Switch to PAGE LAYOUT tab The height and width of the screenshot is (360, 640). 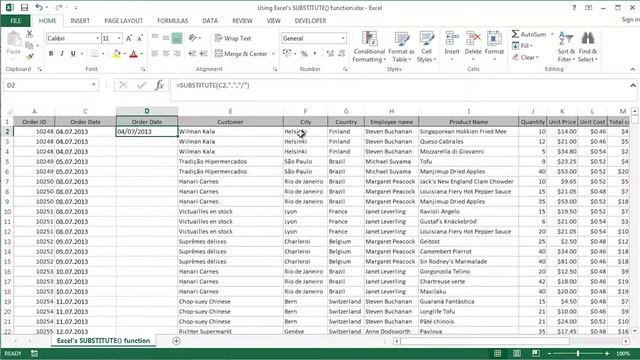(x=124, y=20)
